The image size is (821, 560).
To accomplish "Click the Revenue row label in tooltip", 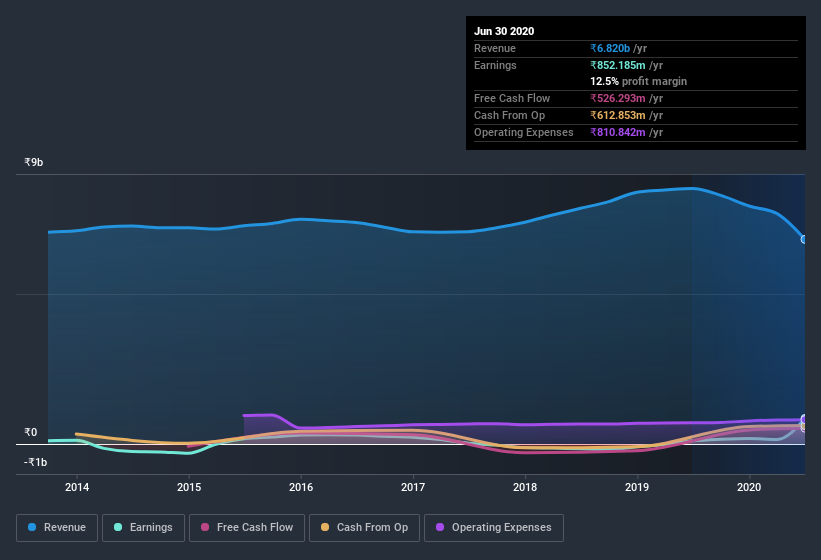I will (495, 48).
